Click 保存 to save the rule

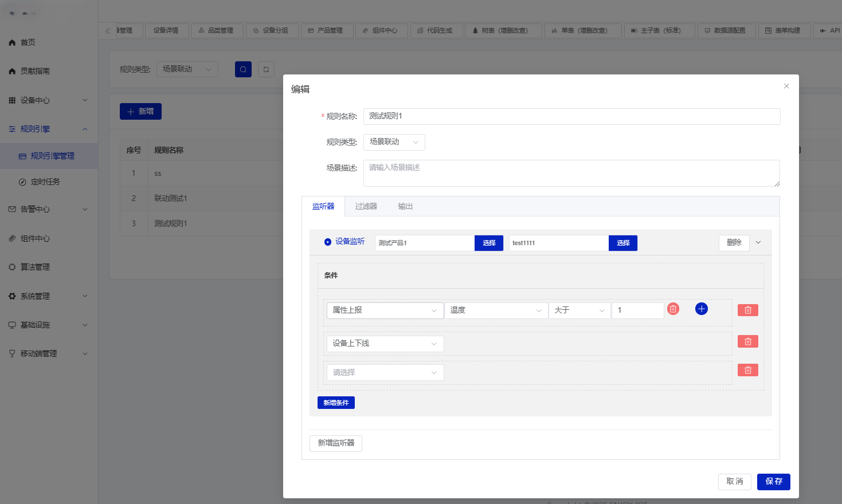(x=774, y=482)
